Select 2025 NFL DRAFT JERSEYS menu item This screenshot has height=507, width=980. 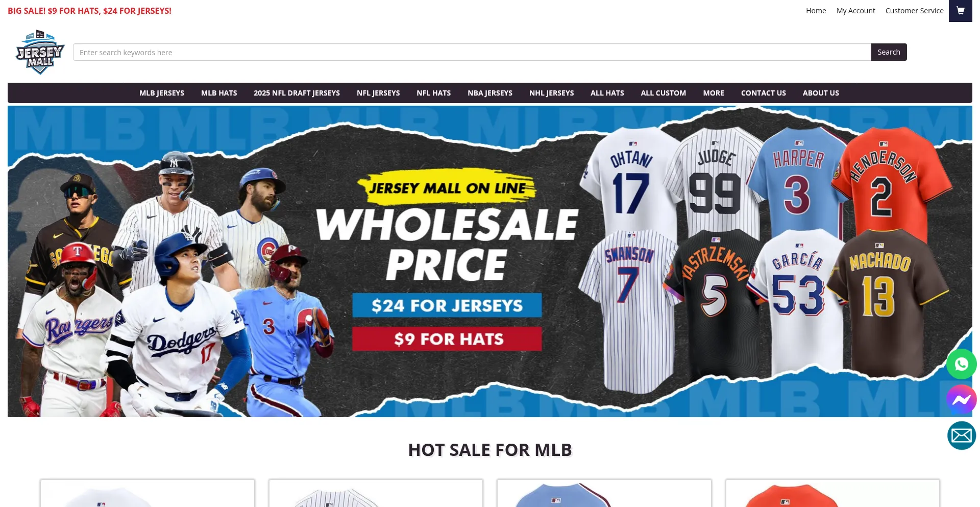[x=297, y=93]
